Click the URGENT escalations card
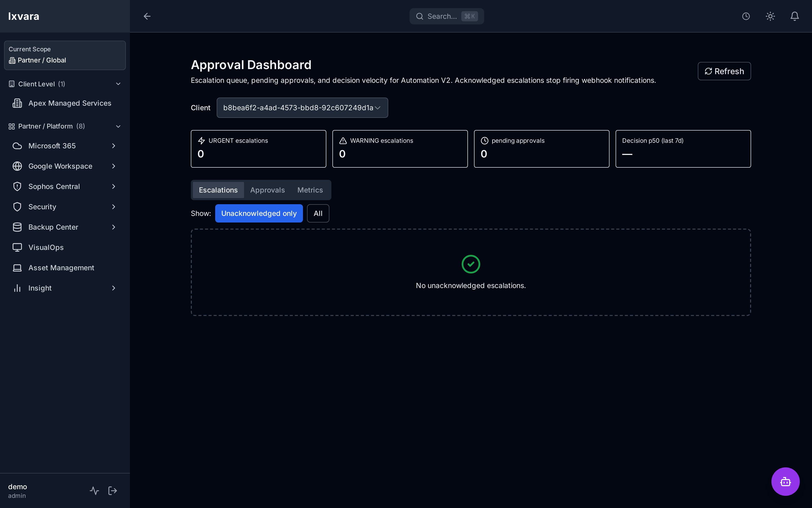Image resolution: width=812 pixels, height=508 pixels. [x=258, y=149]
